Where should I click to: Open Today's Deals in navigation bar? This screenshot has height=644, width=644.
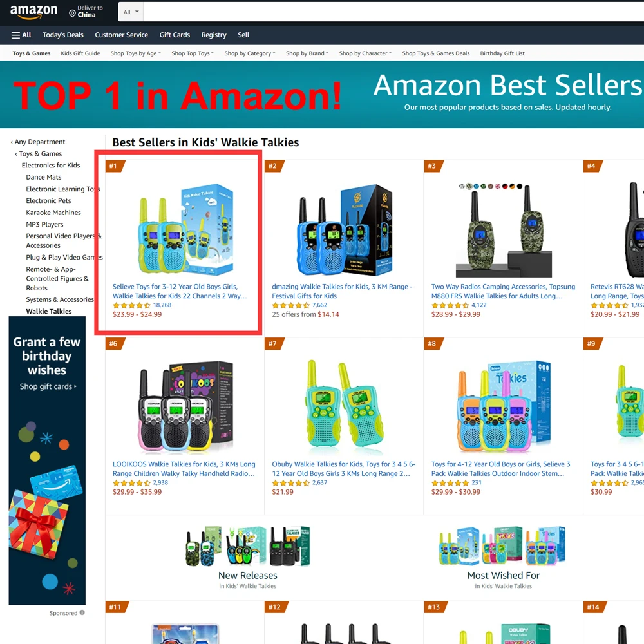tap(63, 35)
